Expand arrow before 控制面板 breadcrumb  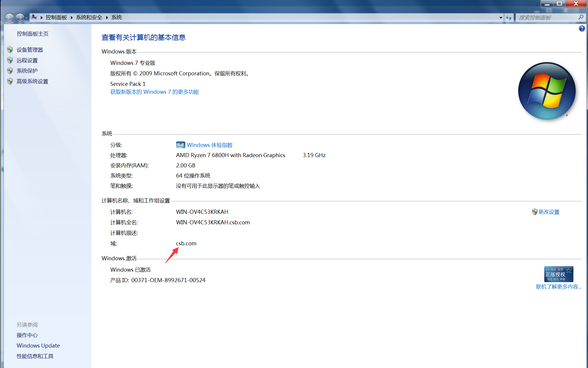pyautogui.click(x=42, y=18)
